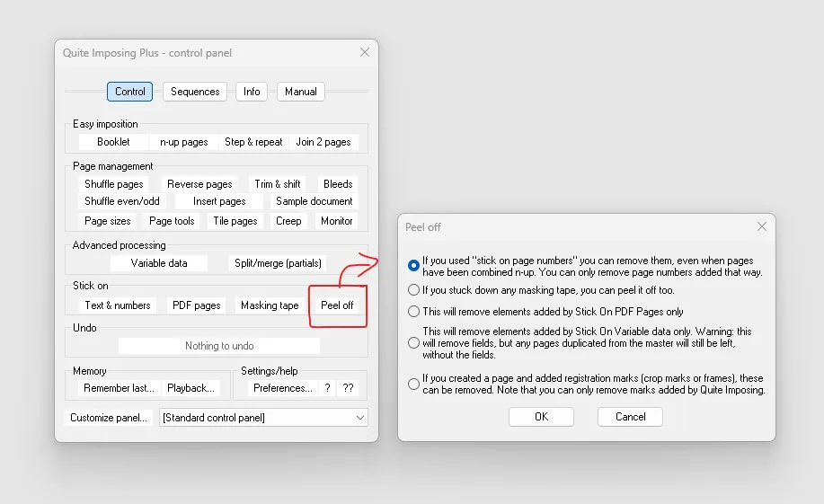Open the Standard control panel dropdown

click(263, 418)
